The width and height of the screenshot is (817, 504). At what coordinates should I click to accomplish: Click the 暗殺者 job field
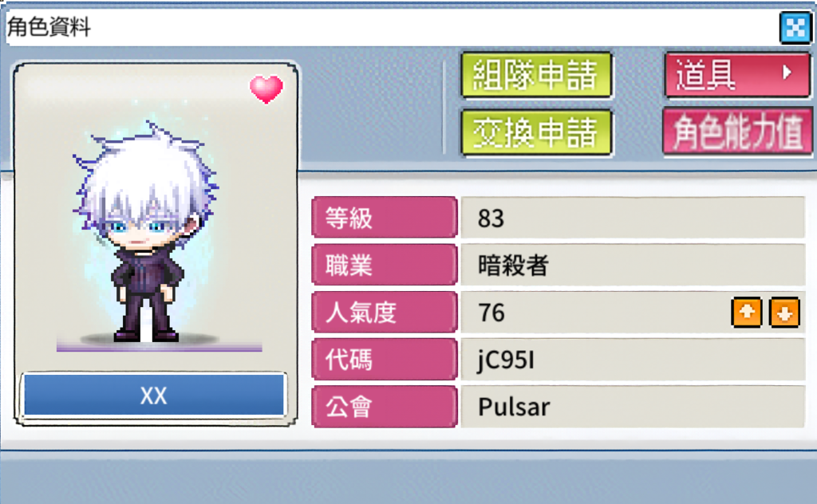pyautogui.click(x=633, y=265)
